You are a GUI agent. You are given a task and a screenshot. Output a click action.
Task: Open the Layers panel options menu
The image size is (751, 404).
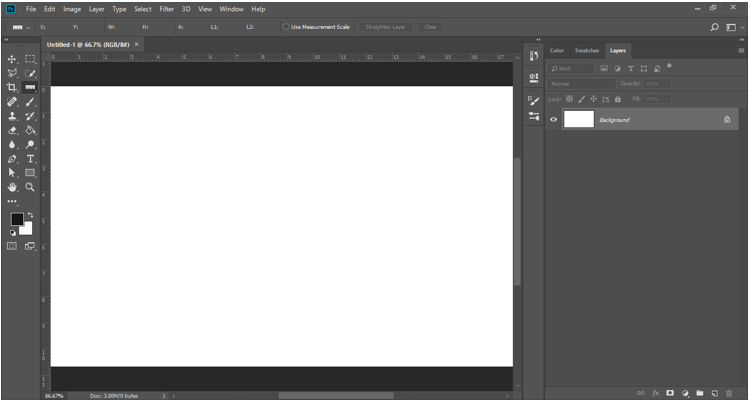739,50
